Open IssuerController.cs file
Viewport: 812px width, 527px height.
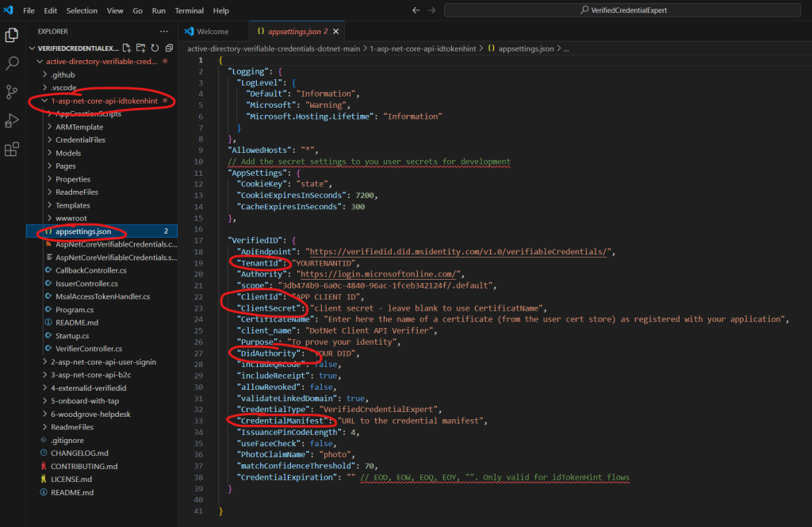click(x=86, y=284)
